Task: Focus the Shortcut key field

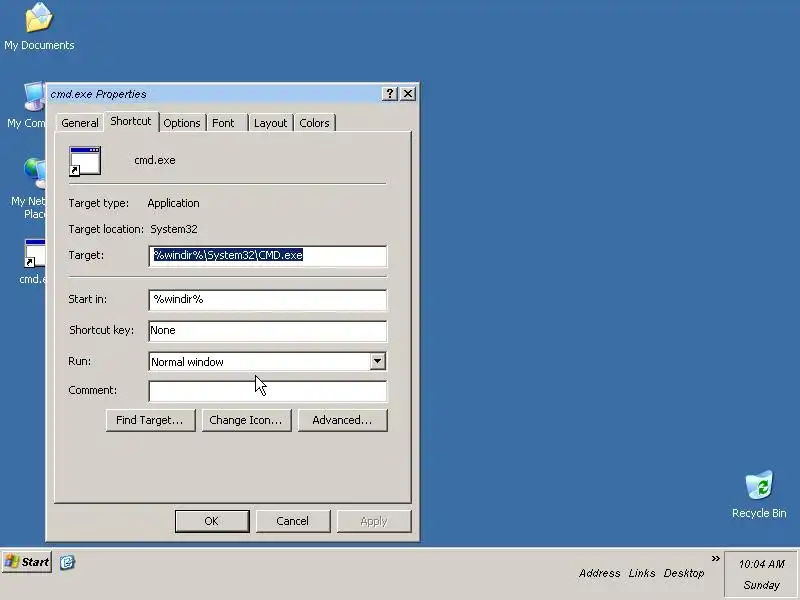Action: pyautogui.click(x=268, y=331)
